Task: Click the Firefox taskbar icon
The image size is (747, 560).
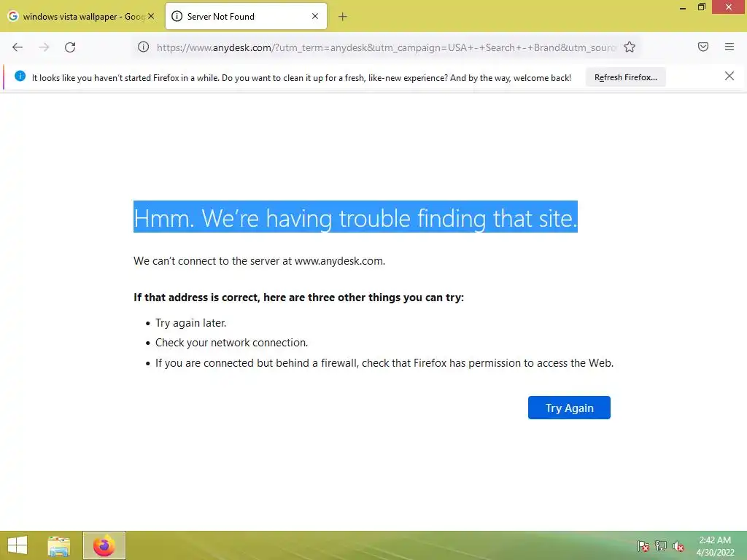Action: 104,545
